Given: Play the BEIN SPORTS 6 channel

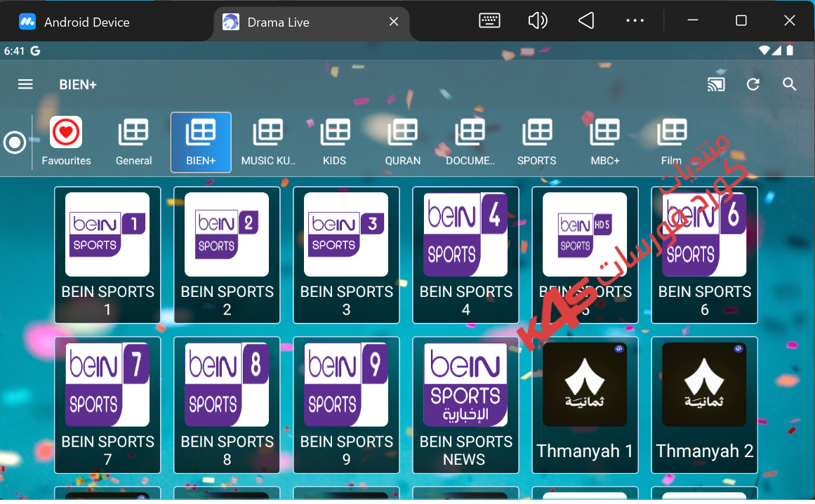Looking at the screenshot, I should click(704, 255).
